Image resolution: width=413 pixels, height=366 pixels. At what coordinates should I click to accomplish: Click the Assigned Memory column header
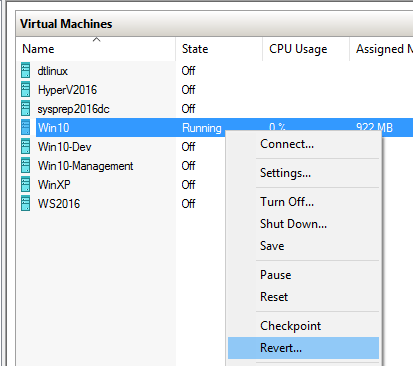click(382, 49)
